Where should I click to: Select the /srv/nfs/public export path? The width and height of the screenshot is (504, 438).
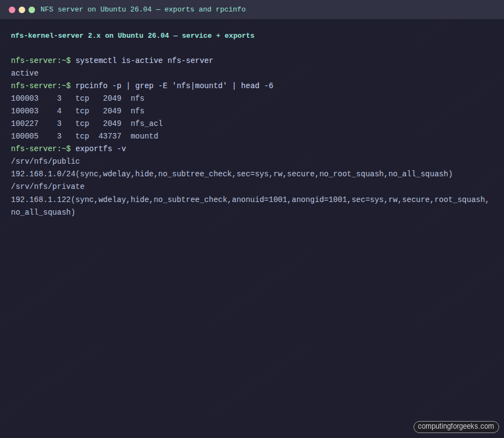pyautogui.click(x=47, y=161)
